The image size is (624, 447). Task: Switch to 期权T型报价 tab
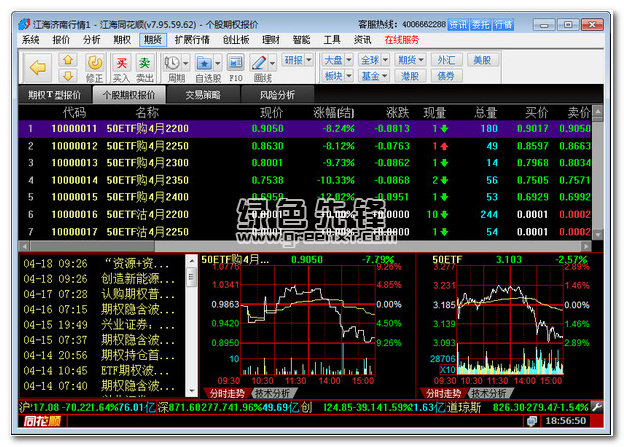(x=55, y=95)
